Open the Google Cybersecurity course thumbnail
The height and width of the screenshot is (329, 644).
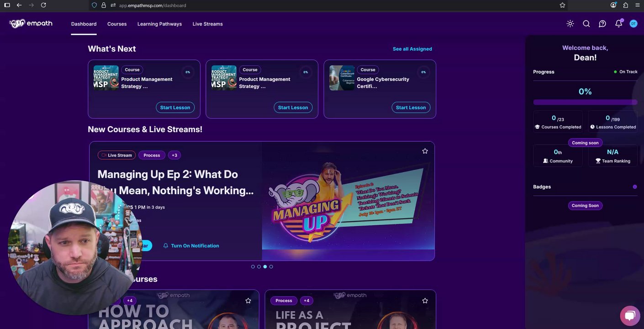point(342,78)
